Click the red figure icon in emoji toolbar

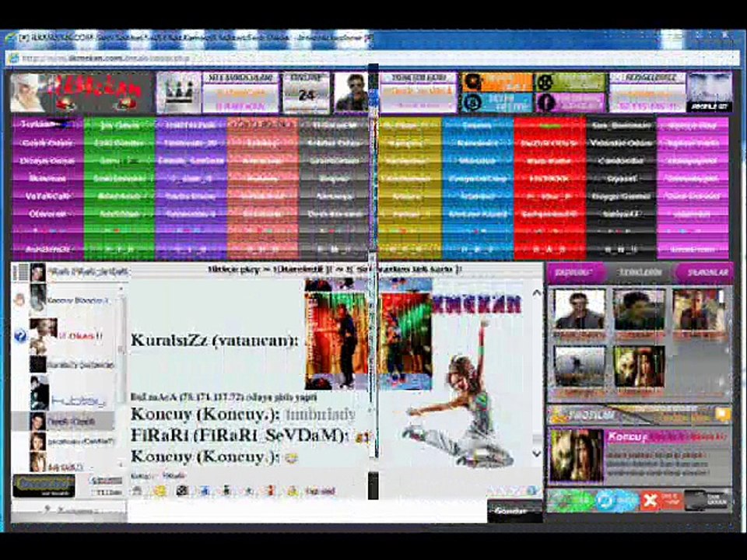270,491
